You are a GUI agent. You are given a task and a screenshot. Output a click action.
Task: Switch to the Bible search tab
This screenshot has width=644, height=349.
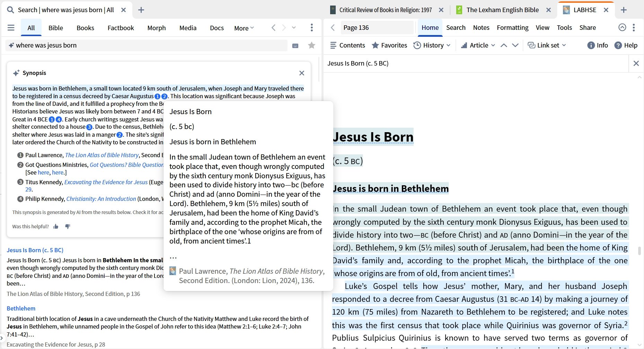pyautogui.click(x=56, y=28)
